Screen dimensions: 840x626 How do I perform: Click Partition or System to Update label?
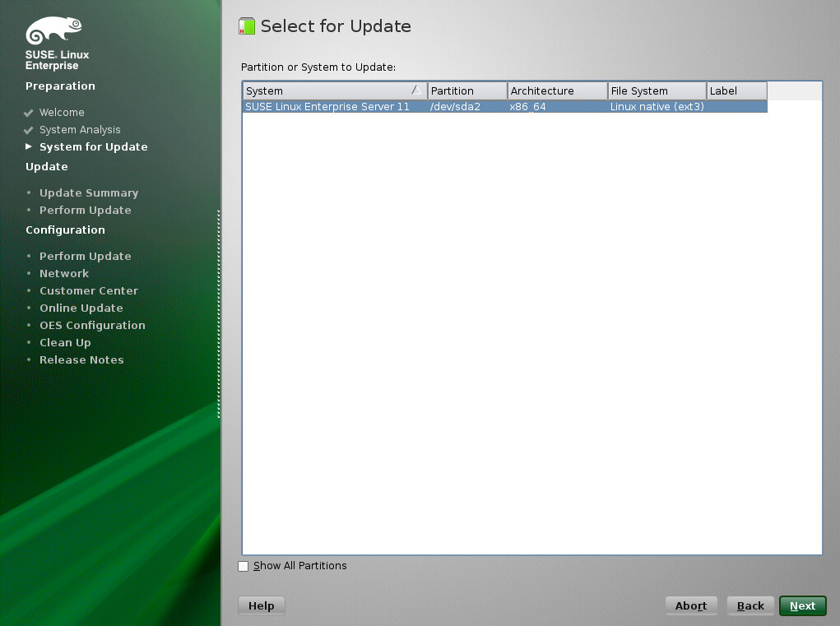318,67
